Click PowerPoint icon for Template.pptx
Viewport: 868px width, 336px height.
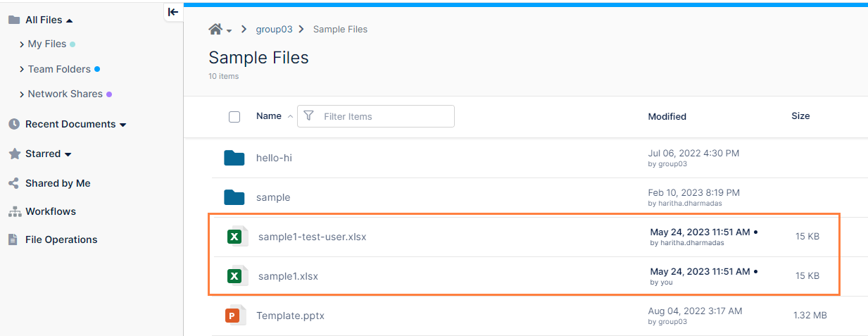tap(233, 316)
